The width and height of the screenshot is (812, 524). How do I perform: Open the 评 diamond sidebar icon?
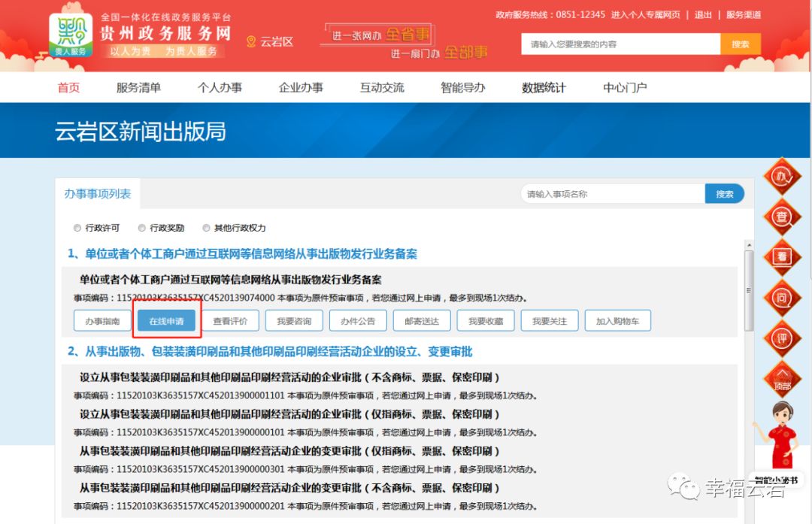[x=782, y=338]
